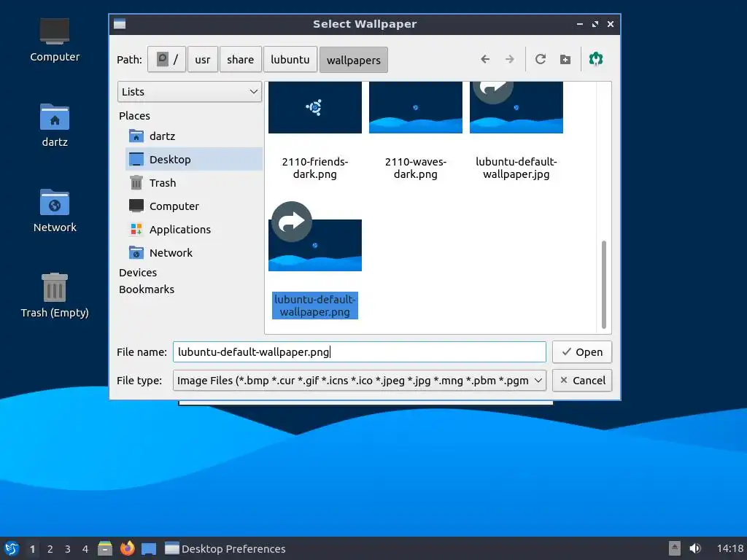This screenshot has height=560, width=747.
Task: Click the 2110-friends-dark.png file label
Action: [x=315, y=168]
